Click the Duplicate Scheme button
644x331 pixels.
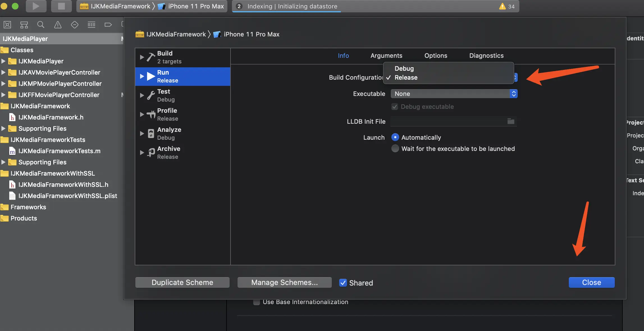tap(182, 282)
